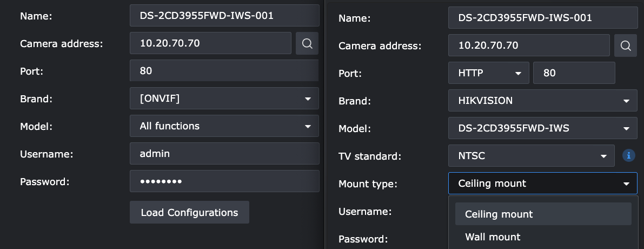Click the right panel Brand label

[x=355, y=101]
